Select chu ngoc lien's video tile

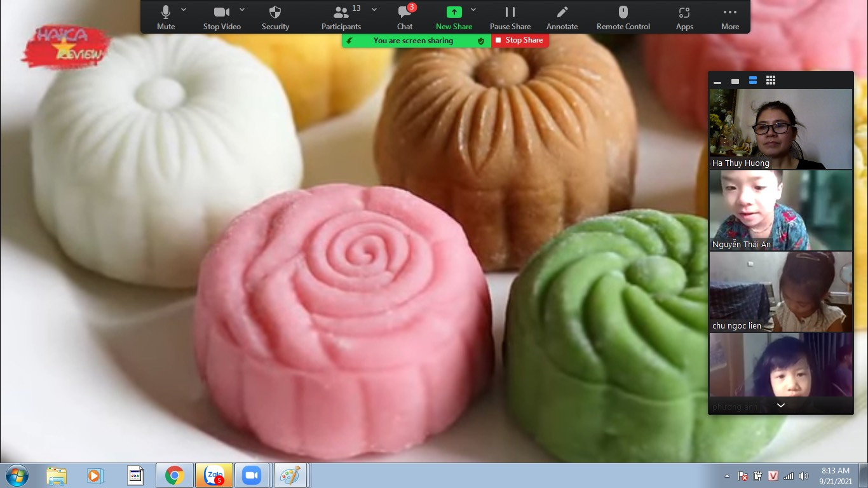(x=781, y=292)
